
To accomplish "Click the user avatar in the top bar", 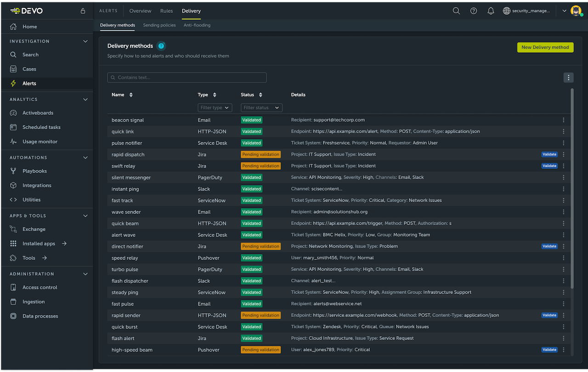I will 576,10.
